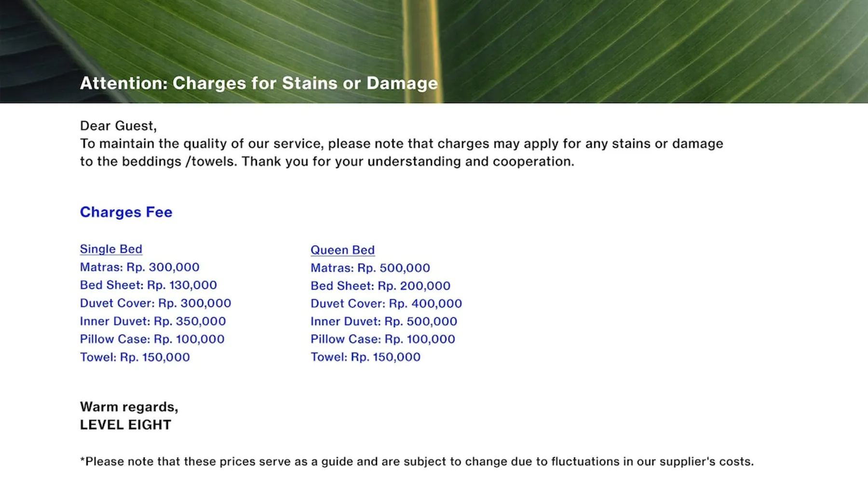Click Bed Sheet Rp. 130,000 line
Screen dimensions: 868x482
[x=148, y=285]
